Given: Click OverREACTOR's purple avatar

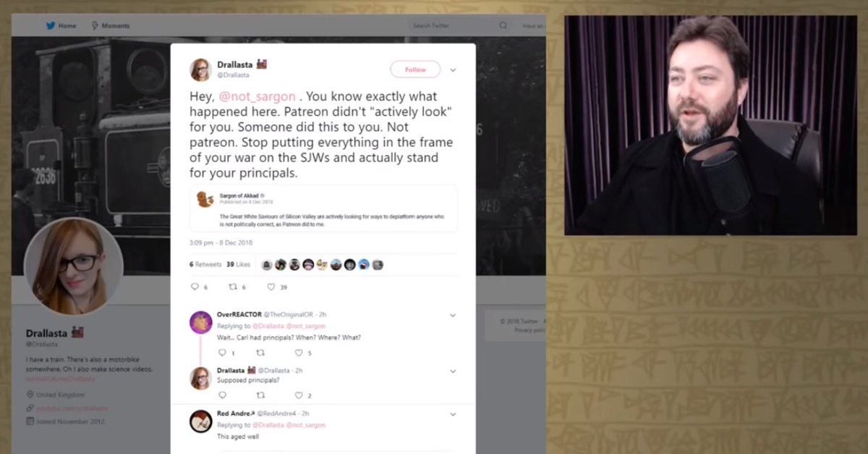Looking at the screenshot, I should click(x=200, y=322).
